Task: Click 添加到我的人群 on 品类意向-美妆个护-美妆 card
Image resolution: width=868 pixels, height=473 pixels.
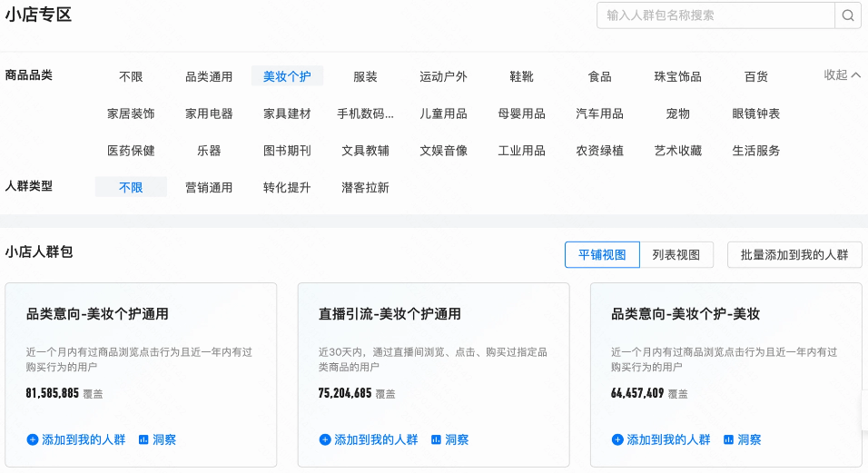Action: 668,439
